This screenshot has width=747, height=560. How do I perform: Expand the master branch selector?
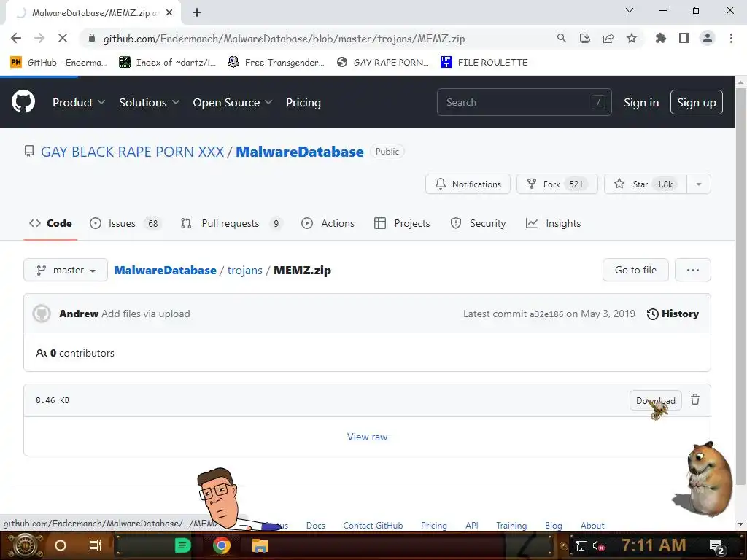[66, 270]
